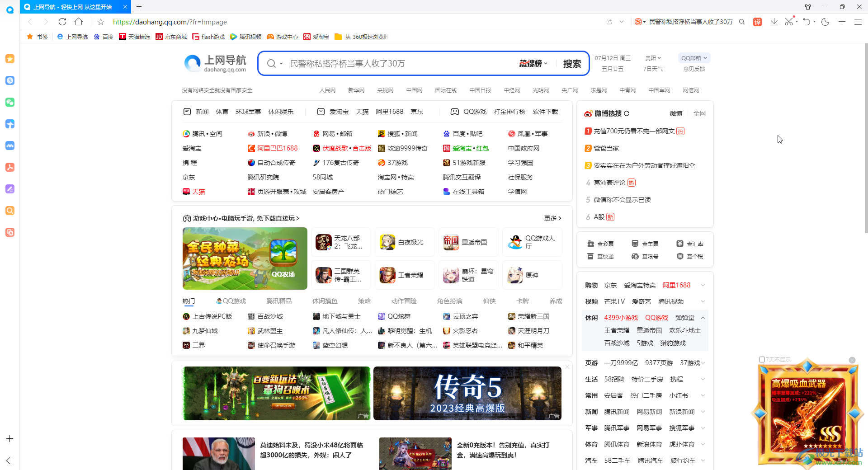Open the 王者荣耀 game tile
Image resolution: width=868 pixels, height=470 pixels.
[405, 275]
